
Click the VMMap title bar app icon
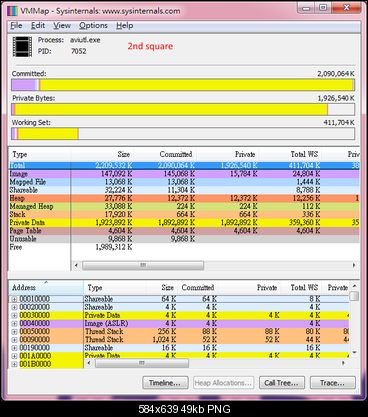12,11
